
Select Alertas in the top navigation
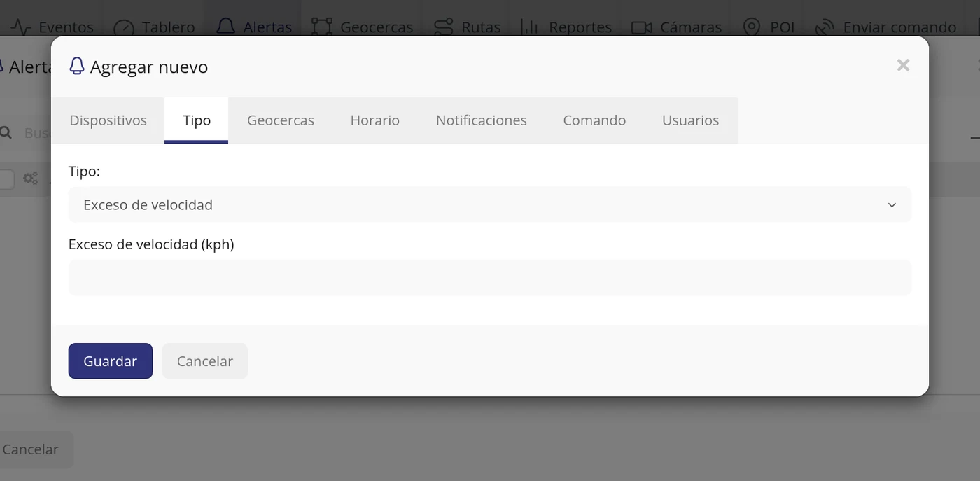pyautogui.click(x=254, y=27)
